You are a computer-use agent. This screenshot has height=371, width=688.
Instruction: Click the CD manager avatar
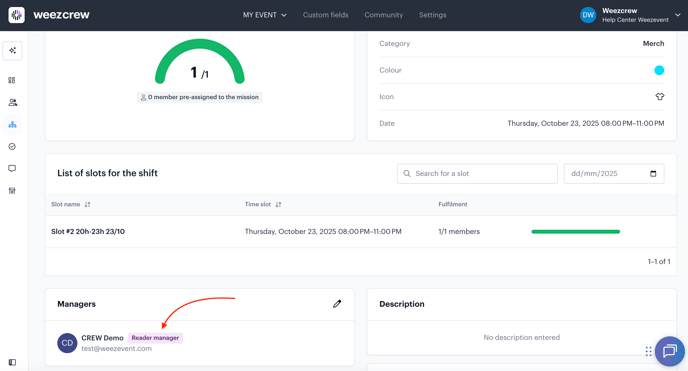pos(67,343)
